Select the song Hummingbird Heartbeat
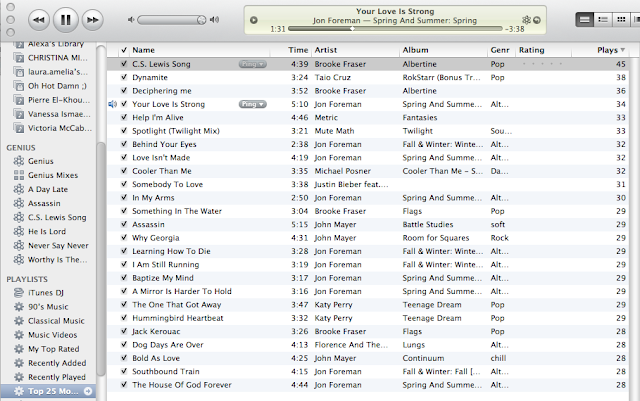Screen dimensions: 640x401 click(x=178, y=318)
